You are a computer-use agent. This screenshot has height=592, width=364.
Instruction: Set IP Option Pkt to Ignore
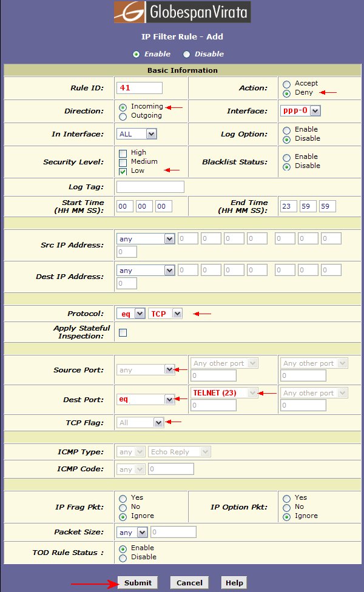pos(286,517)
